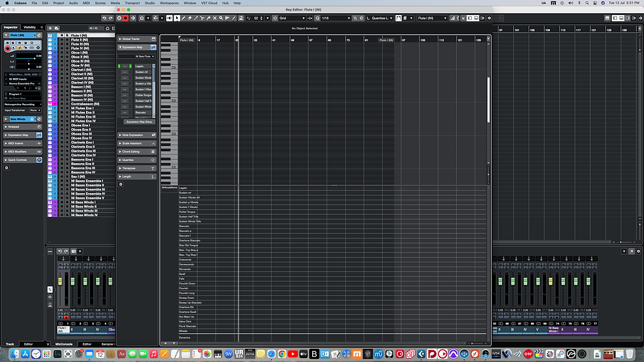Expand the Chord Editing section
Screen dimensions: 644x362
pyautogui.click(x=120, y=152)
